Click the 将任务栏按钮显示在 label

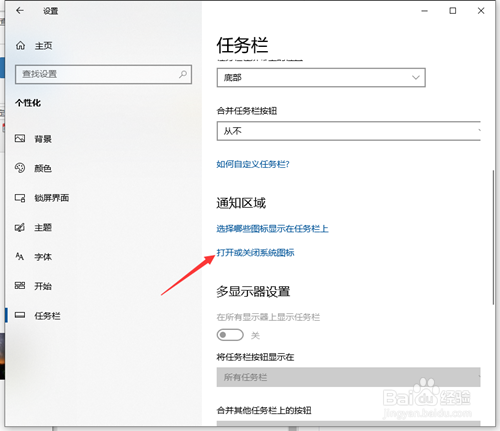[x=255, y=357]
